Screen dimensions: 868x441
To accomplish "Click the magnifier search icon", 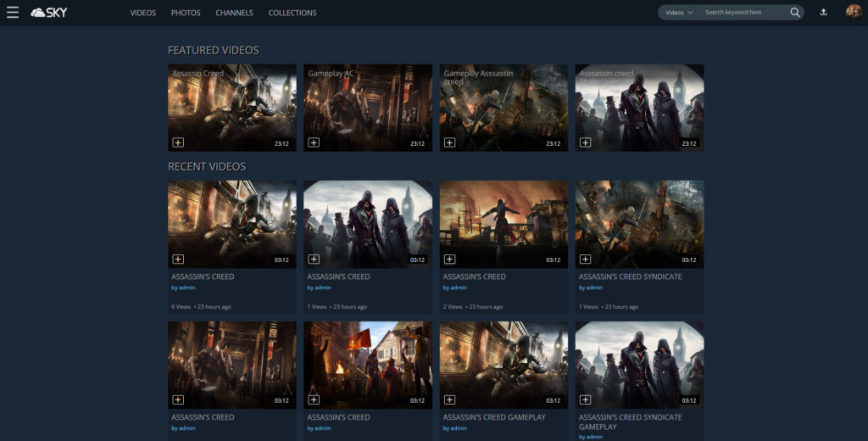I will click(794, 12).
